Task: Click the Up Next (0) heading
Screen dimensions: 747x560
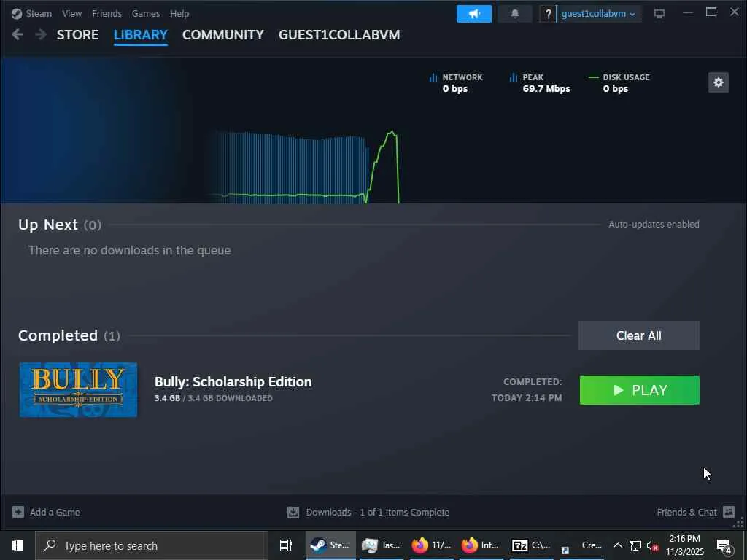Action: coord(60,225)
